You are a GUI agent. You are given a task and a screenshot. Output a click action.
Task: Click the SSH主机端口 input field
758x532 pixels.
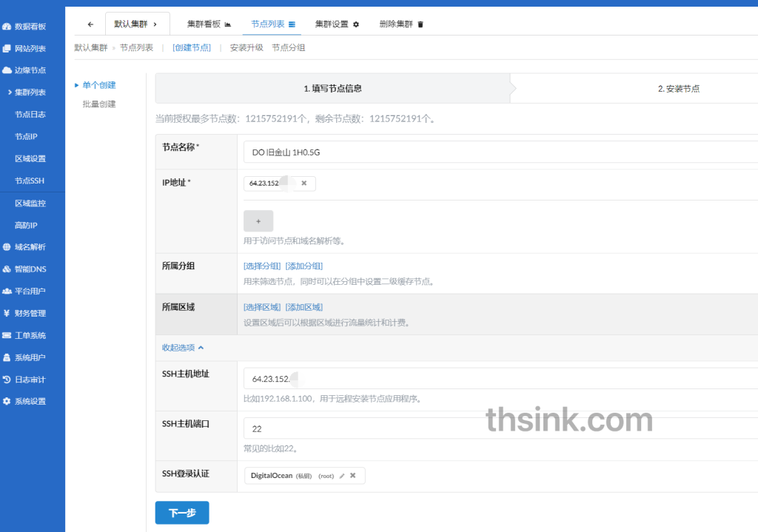click(x=370, y=428)
